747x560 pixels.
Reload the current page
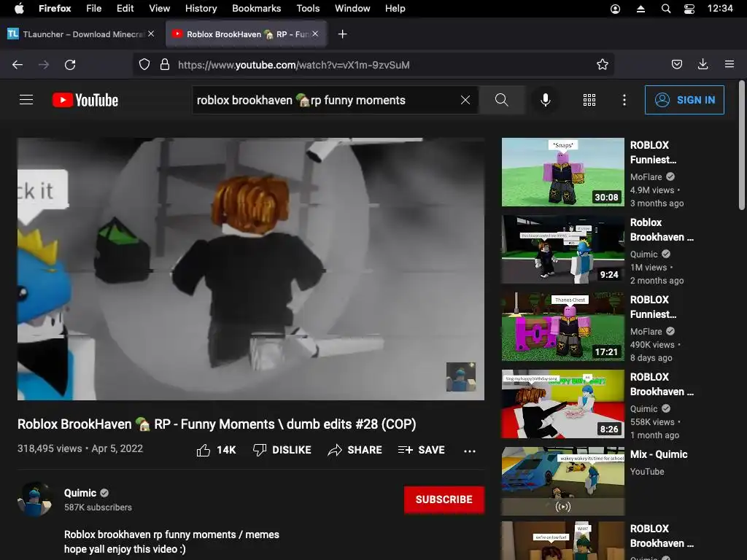point(70,65)
